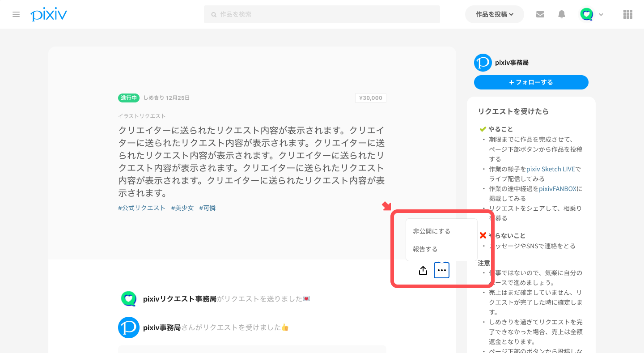This screenshot has width=644, height=353.
Task: Click the pixiv logo
Action: 49,14
